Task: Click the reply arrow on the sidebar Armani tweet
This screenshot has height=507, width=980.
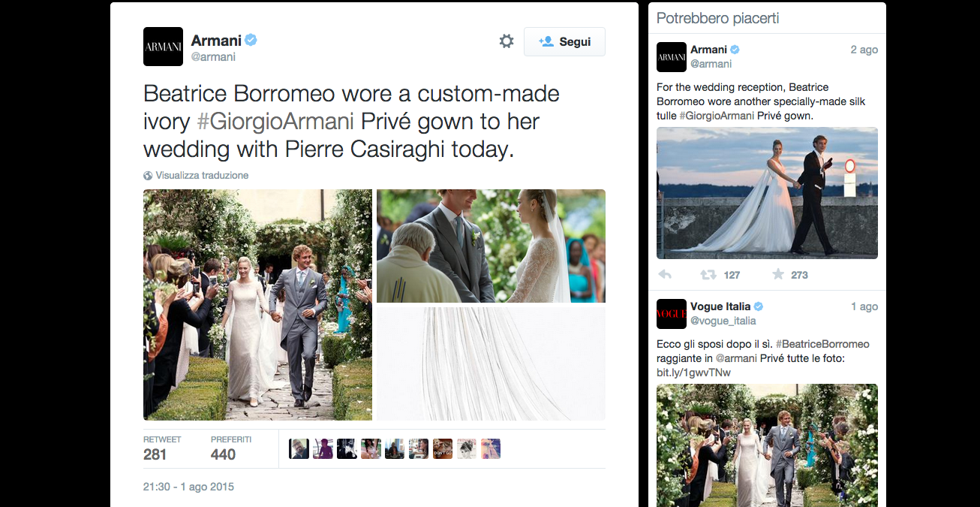Action: click(664, 275)
